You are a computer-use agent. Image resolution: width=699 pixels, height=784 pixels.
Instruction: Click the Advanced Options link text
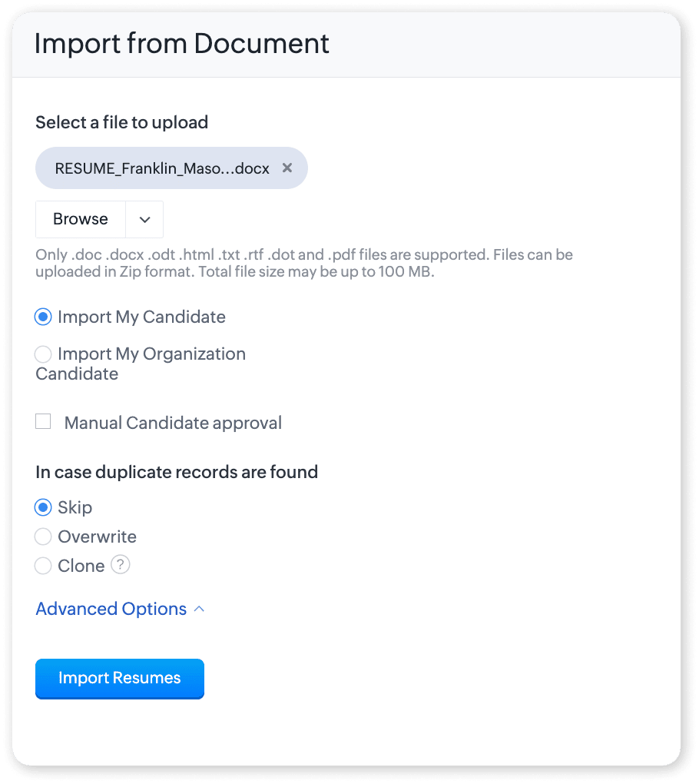click(111, 609)
